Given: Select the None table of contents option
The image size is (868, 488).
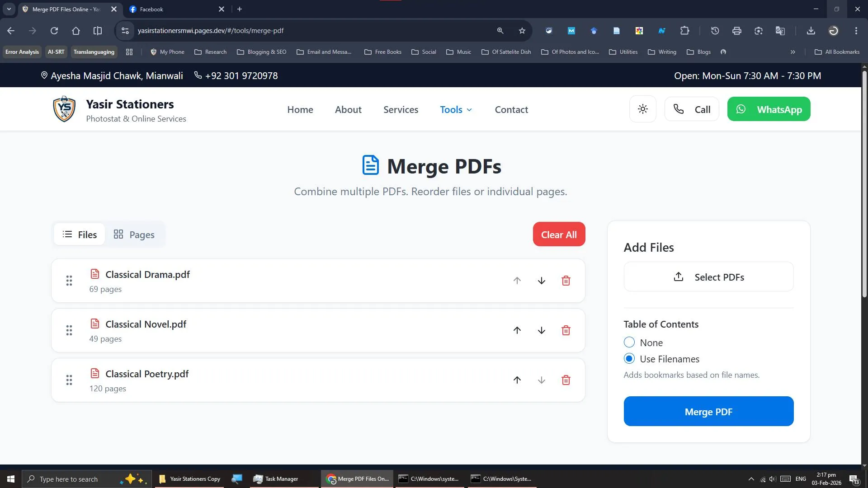Looking at the screenshot, I should [629, 343].
